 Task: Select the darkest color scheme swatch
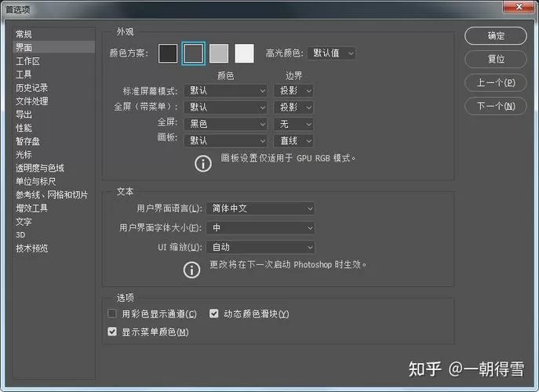[168, 53]
